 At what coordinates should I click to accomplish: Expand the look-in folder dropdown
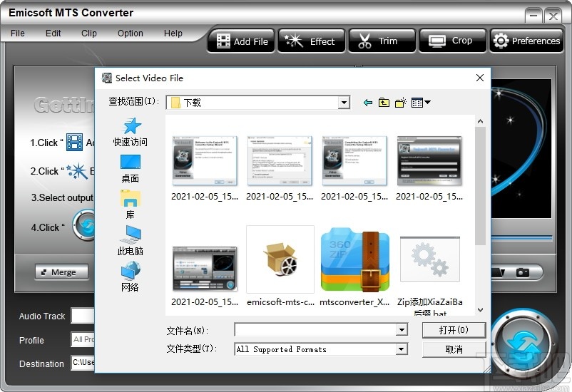344,103
